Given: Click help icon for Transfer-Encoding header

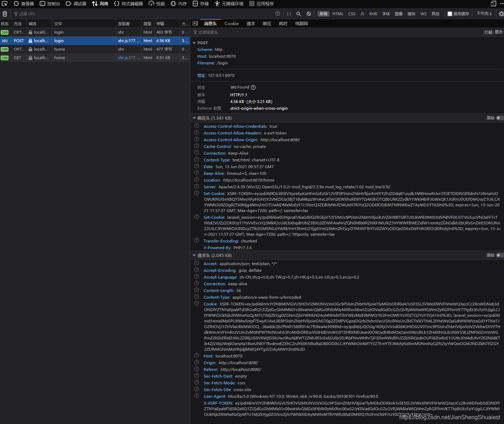Looking at the screenshot, I should tap(197, 241).
